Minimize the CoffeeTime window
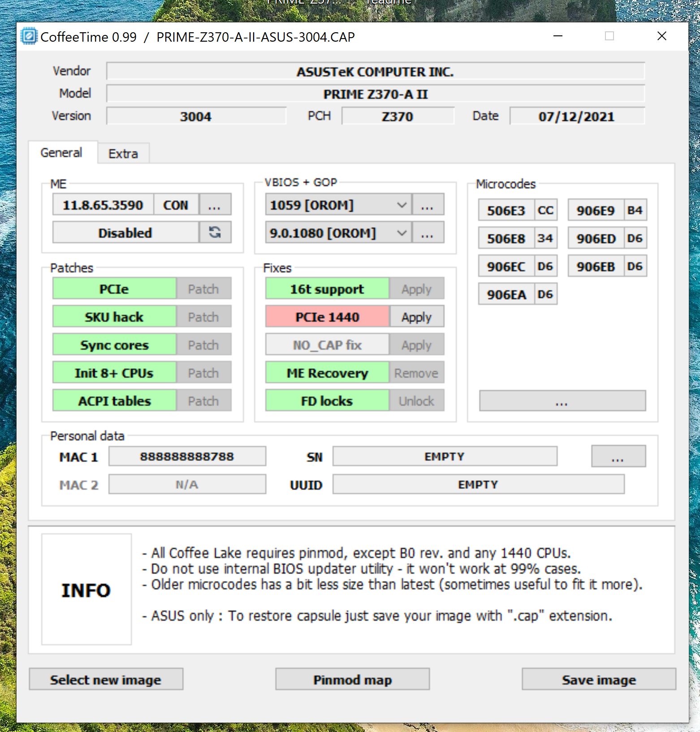Screen dimensions: 700x732 558,36
